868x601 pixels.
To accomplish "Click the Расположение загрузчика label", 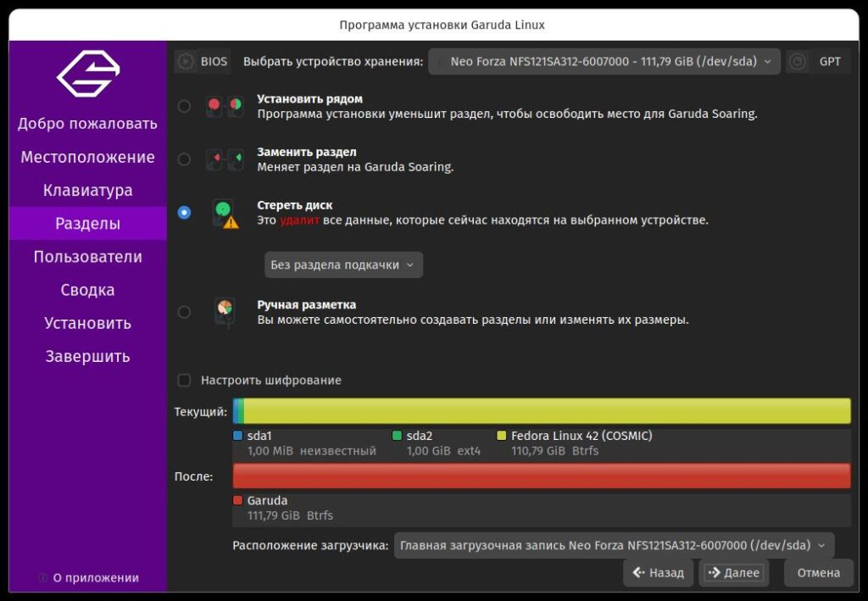I will [310, 546].
